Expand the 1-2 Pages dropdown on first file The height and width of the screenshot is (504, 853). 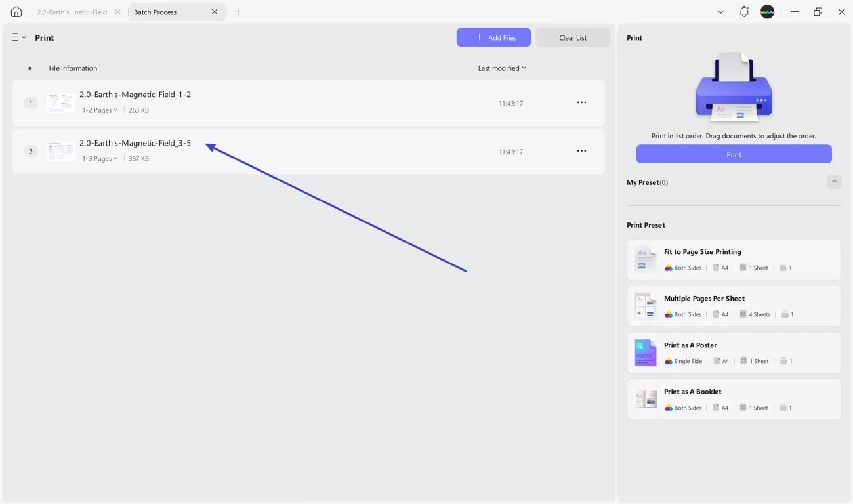coord(100,110)
